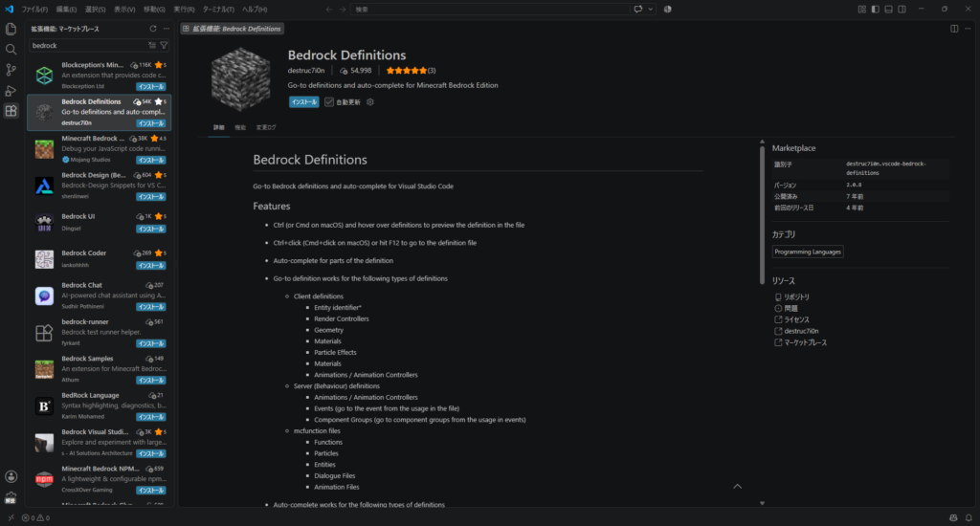Toggle the primary side bar layout icon

tap(875, 10)
